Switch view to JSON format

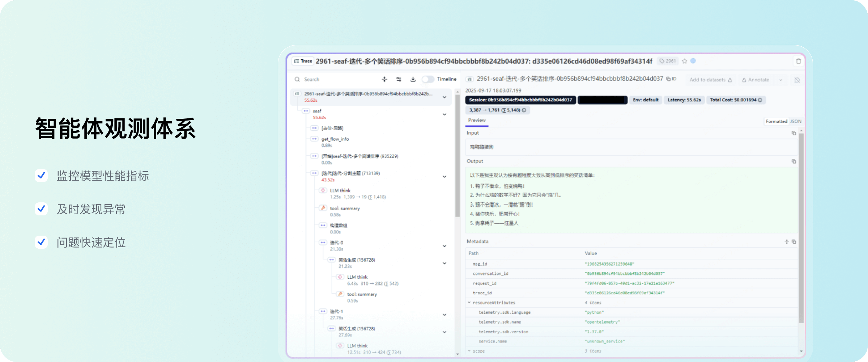click(x=796, y=122)
